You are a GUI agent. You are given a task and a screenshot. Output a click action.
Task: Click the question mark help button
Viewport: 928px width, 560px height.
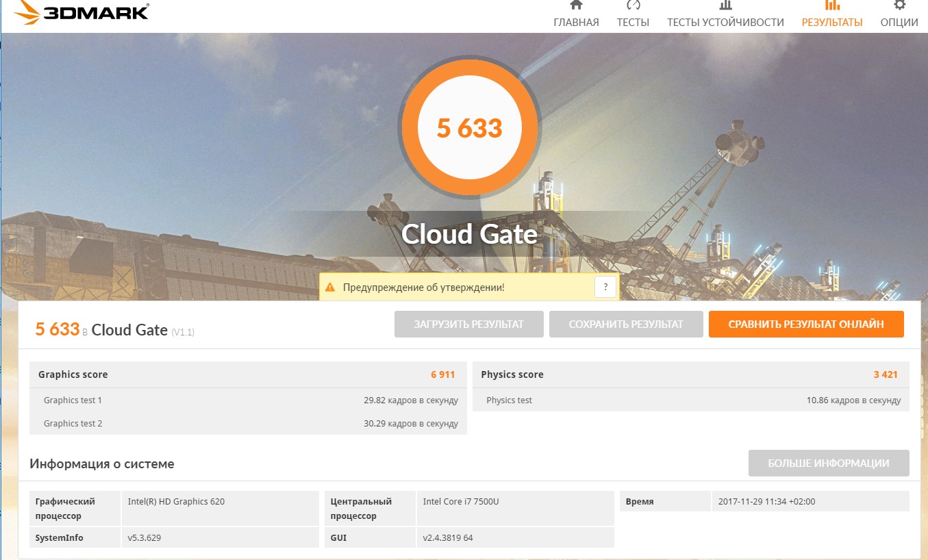point(605,288)
